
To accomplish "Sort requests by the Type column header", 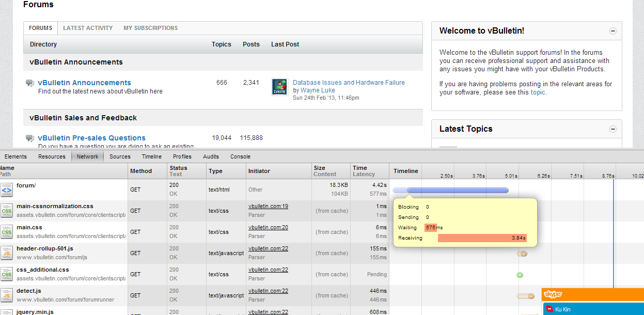I will pyautogui.click(x=226, y=171).
